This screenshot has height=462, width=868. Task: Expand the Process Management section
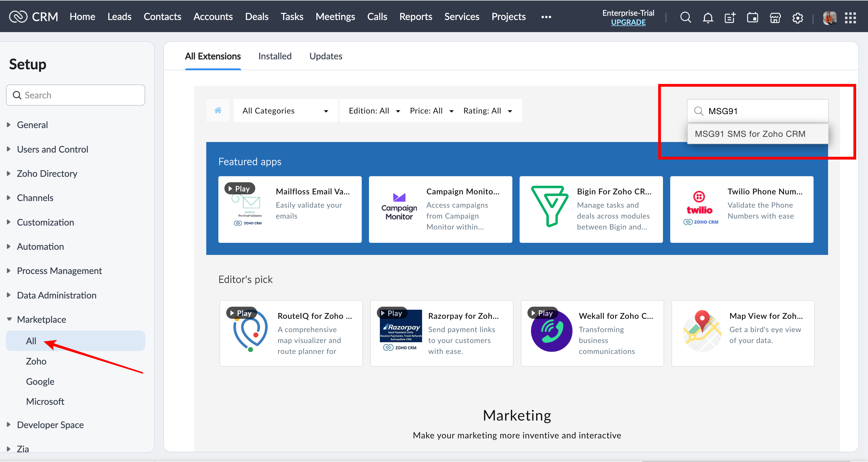tap(9, 270)
